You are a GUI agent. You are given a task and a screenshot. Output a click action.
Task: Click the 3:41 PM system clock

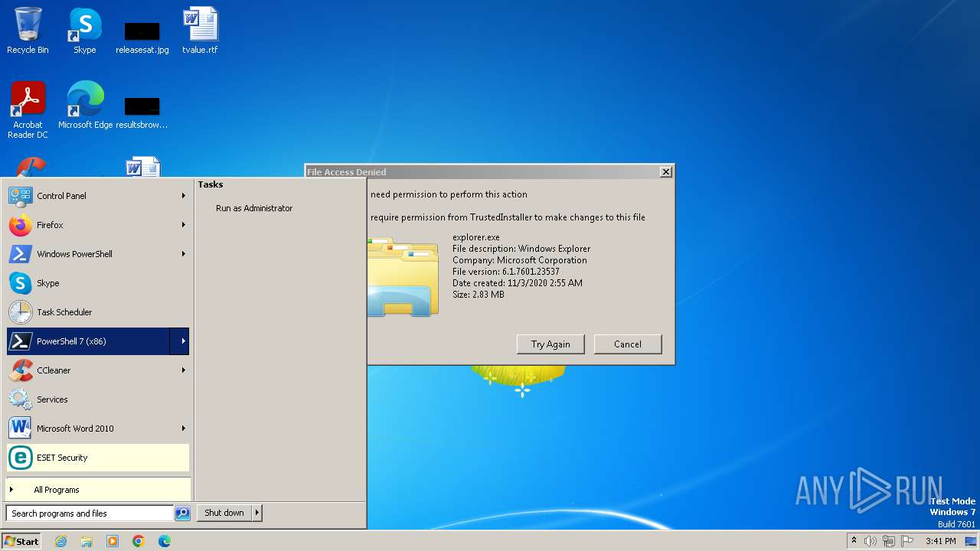940,541
